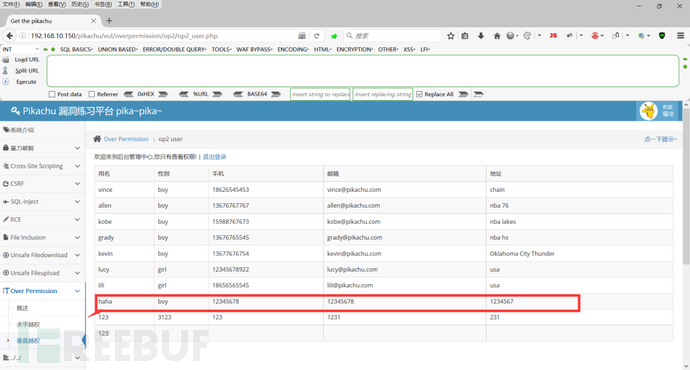Click the Split URL button
Image resolution: width=690 pixels, height=370 pixels.
tap(27, 70)
